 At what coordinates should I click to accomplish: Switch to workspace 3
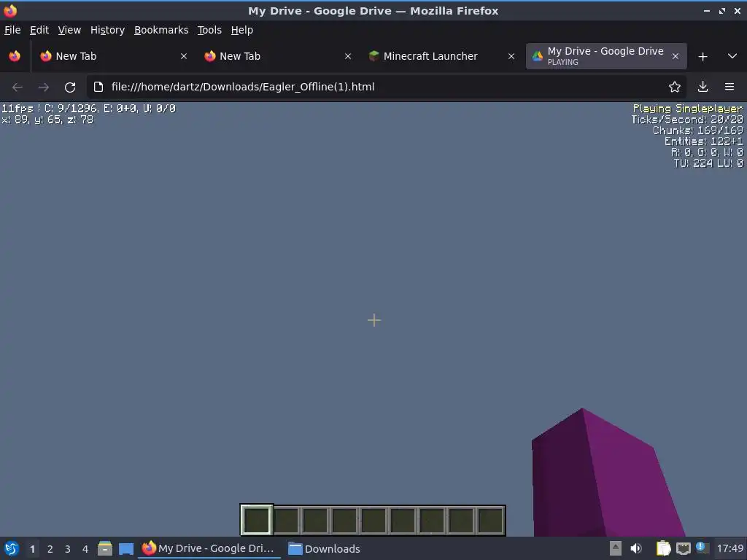coord(68,549)
